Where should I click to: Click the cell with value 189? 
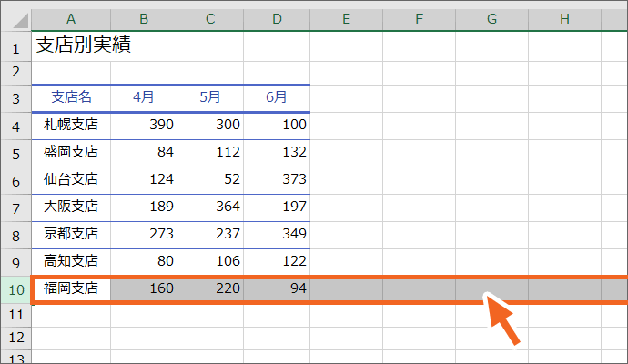pos(144,207)
